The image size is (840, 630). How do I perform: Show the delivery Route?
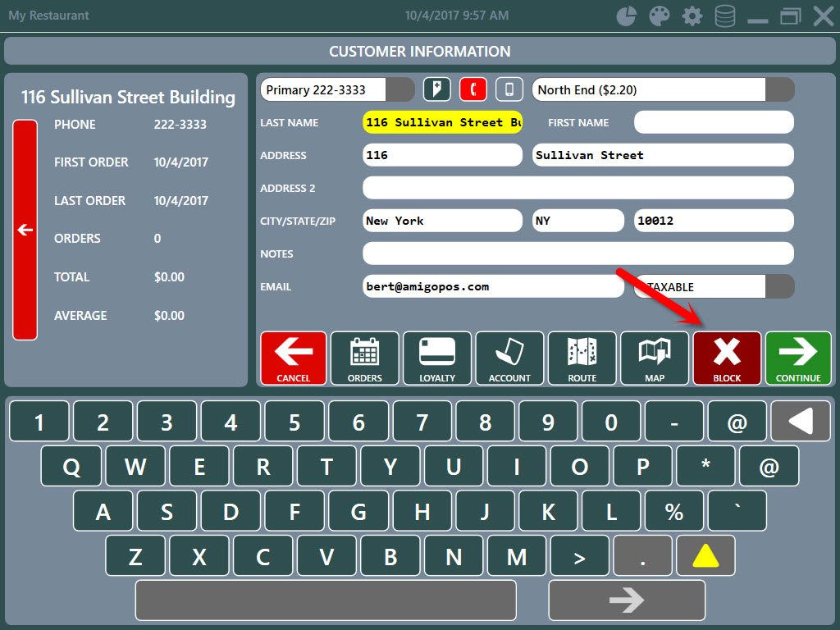[x=582, y=358]
